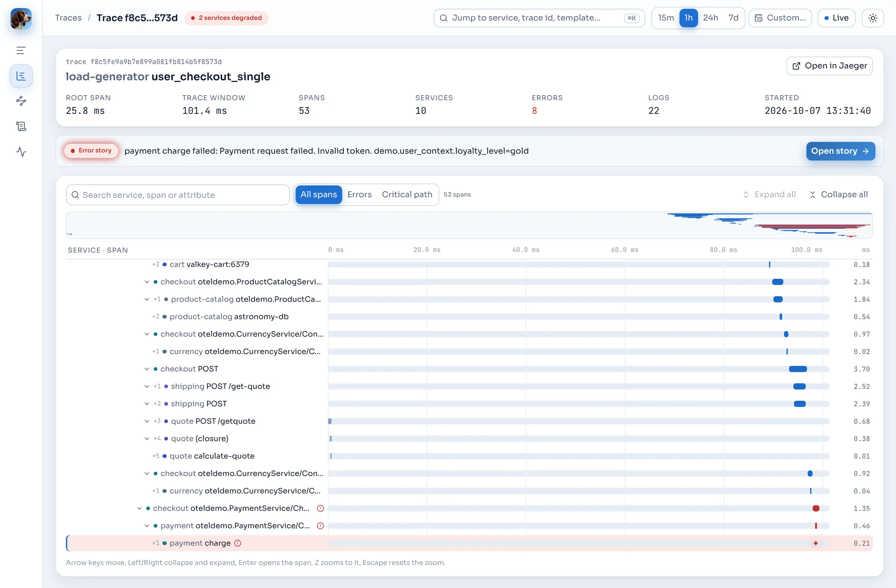Collapse quote {closure} span
This screenshot has width=896, height=588.
(147, 439)
